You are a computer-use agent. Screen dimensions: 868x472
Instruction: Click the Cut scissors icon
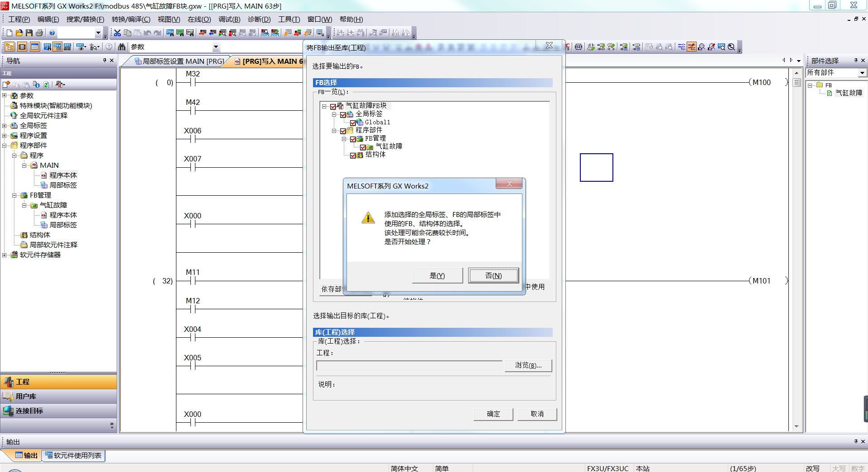point(117,33)
